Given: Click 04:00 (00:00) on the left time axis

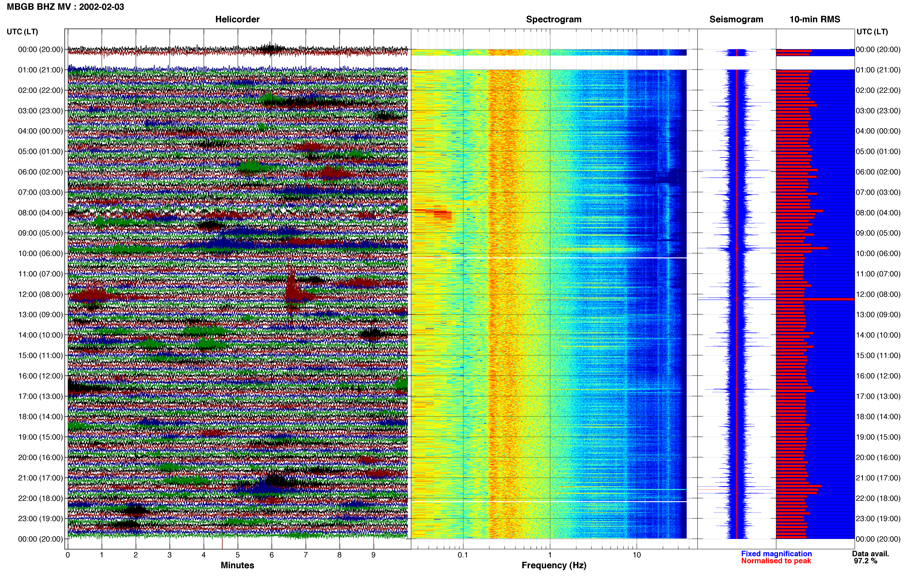Looking at the screenshot, I should pos(41,131).
